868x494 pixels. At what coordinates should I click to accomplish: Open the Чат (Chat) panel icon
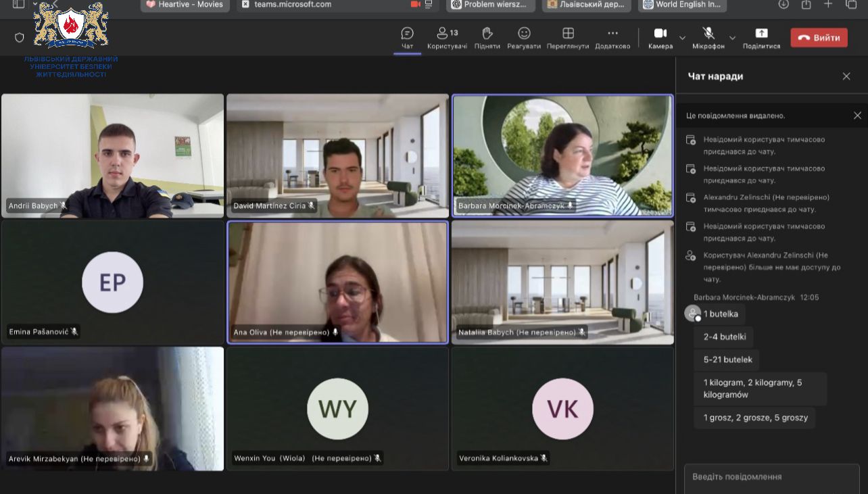[x=407, y=34]
